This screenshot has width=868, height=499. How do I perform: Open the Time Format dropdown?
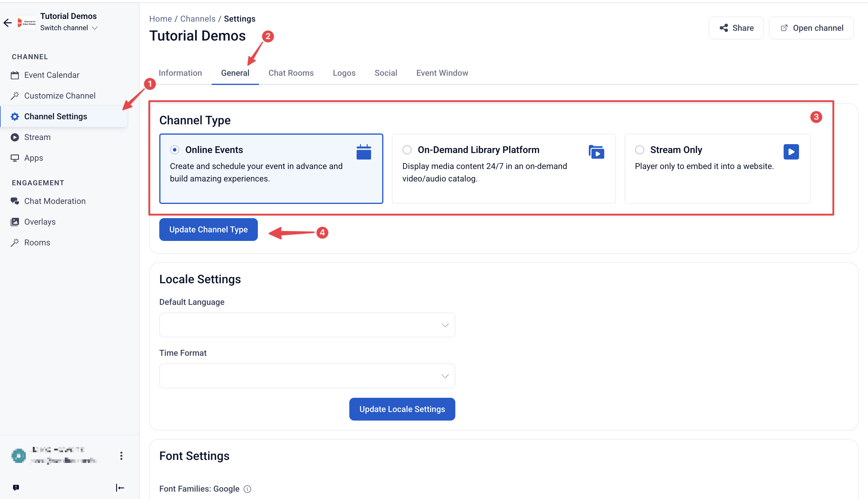point(307,376)
